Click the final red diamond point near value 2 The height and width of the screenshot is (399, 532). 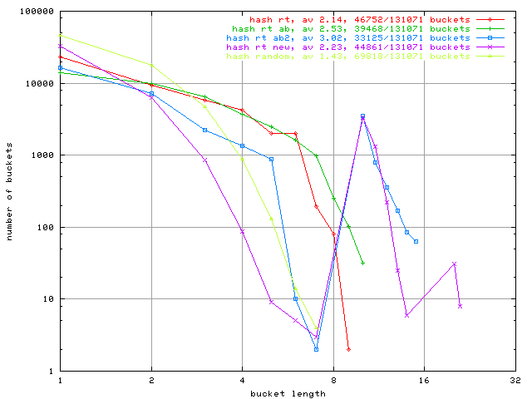348,349
